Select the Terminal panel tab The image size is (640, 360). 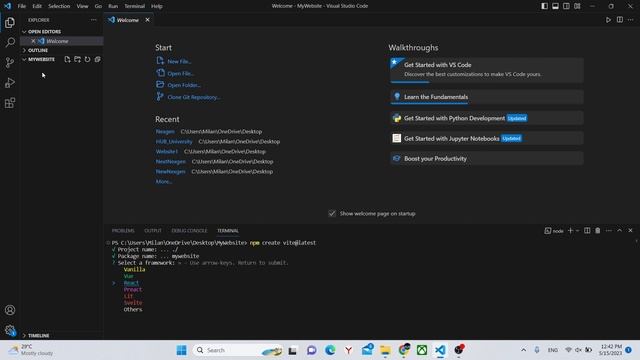point(228,231)
